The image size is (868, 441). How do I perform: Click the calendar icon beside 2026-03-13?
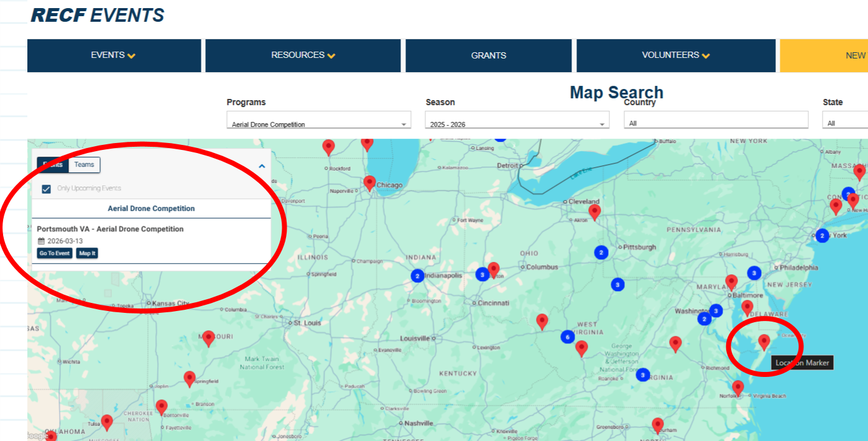click(41, 241)
